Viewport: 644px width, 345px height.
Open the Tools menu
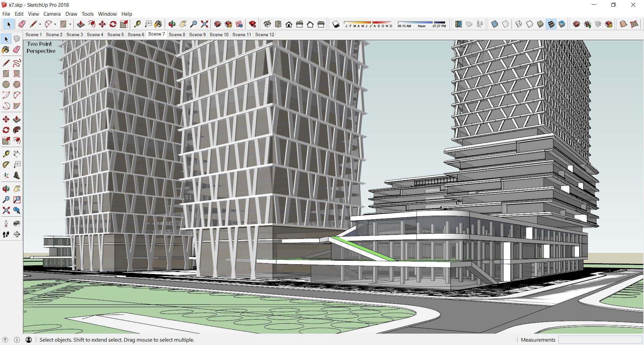88,14
